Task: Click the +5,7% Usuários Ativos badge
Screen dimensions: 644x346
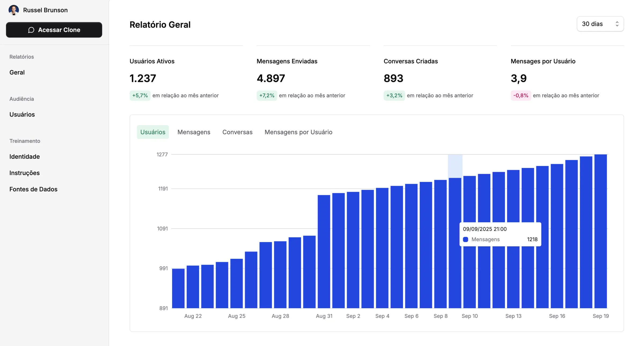Action: (140, 95)
